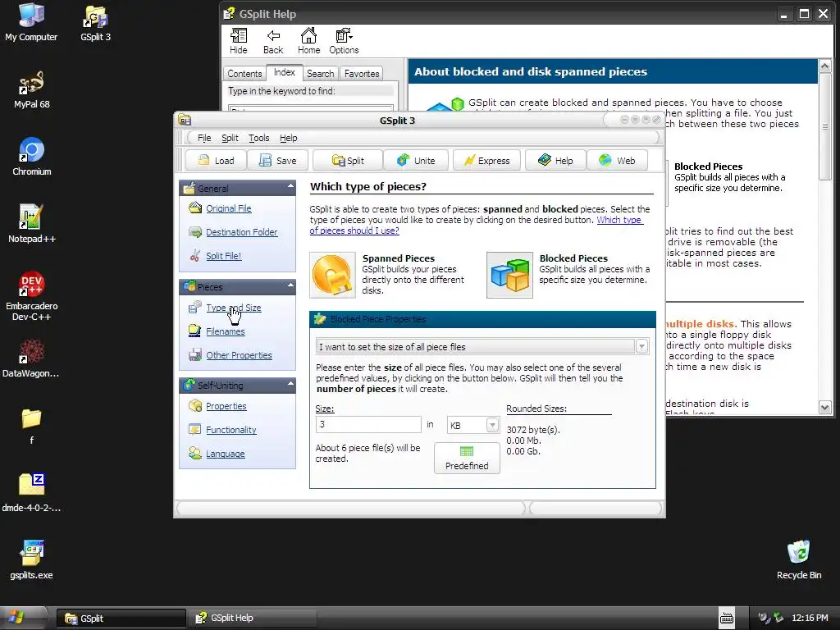Screen dimensions: 840x630
Task: Click the on-screen keyboard tray icon
Action: (x=727, y=618)
